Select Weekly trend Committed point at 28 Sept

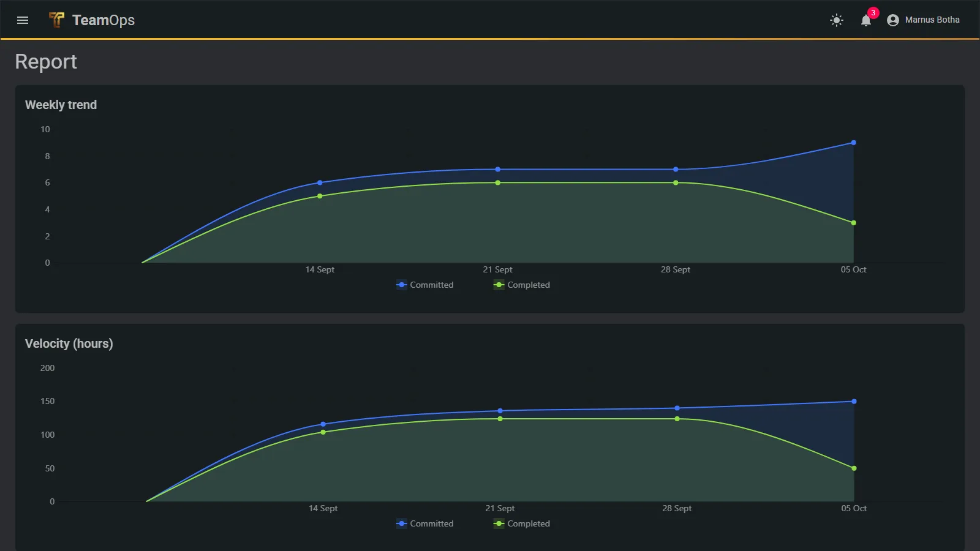coord(676,170)
